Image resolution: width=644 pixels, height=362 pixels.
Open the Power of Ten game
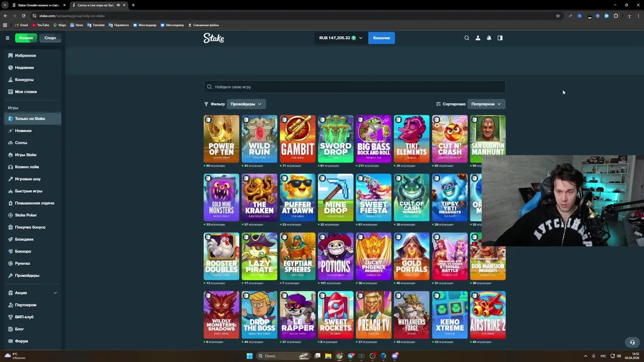(x=221, y=139)
